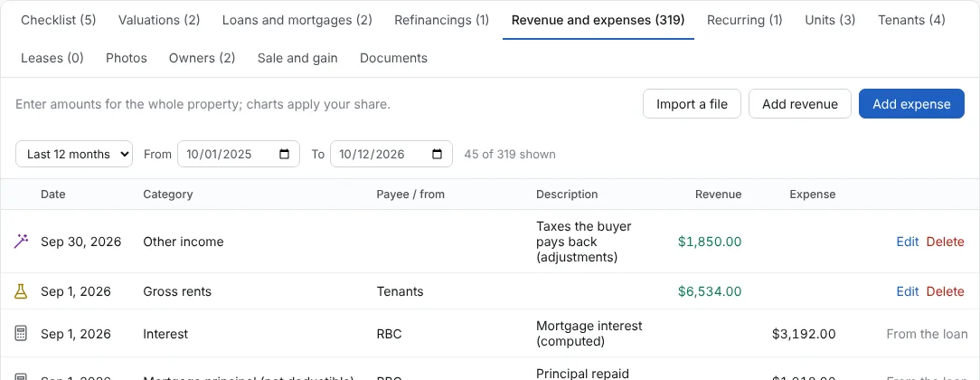Open the From date calendar picker icon

(x=285, y=154)
